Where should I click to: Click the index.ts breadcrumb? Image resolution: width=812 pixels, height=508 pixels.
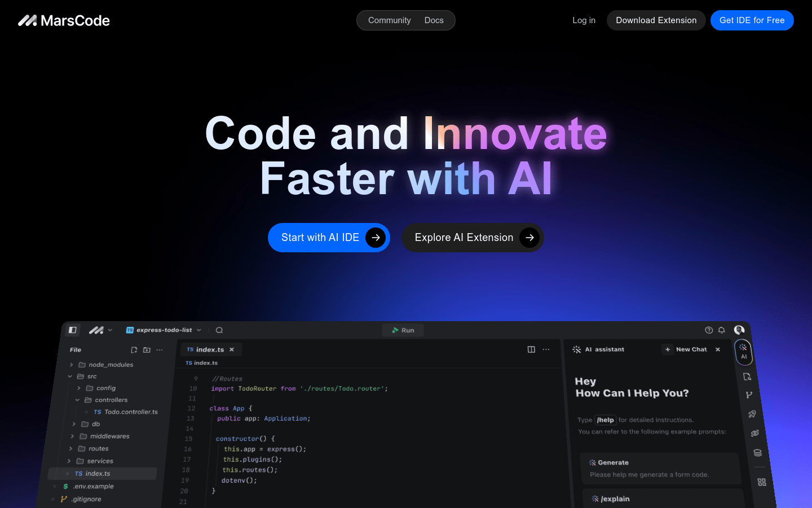202,364
